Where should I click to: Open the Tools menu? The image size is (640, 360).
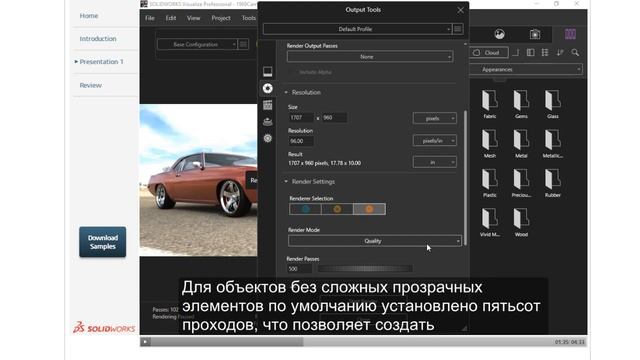tap(249, 18)
